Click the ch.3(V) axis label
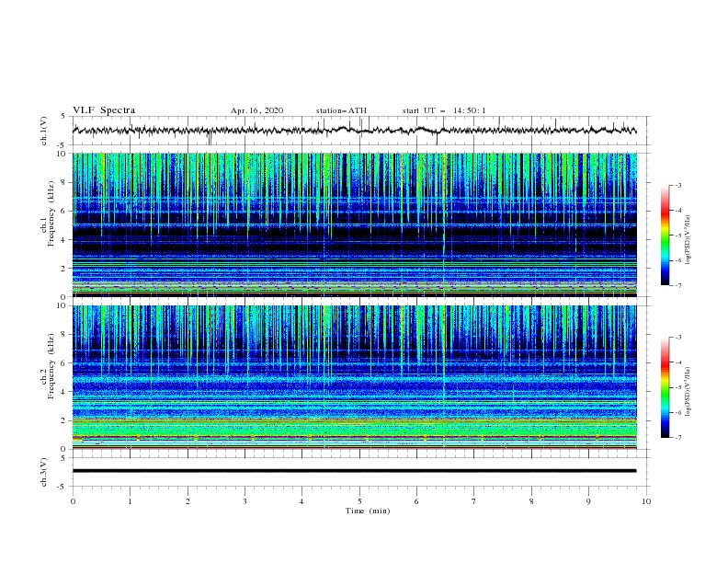 click(44, 472)
